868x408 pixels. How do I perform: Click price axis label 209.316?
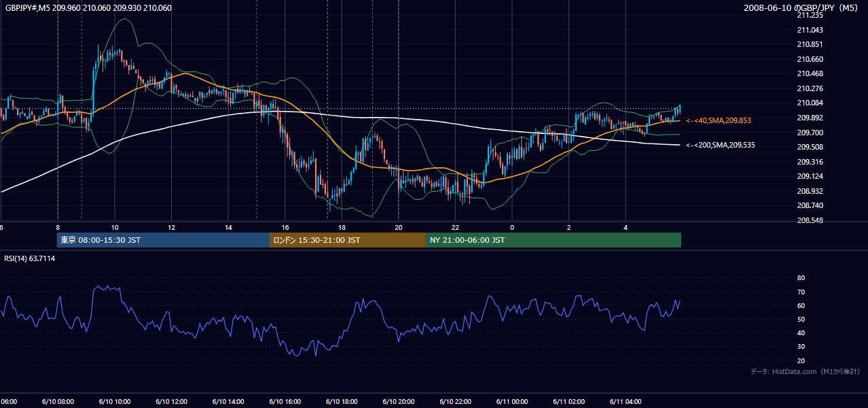pyautogui.click(x=810, y=162)
